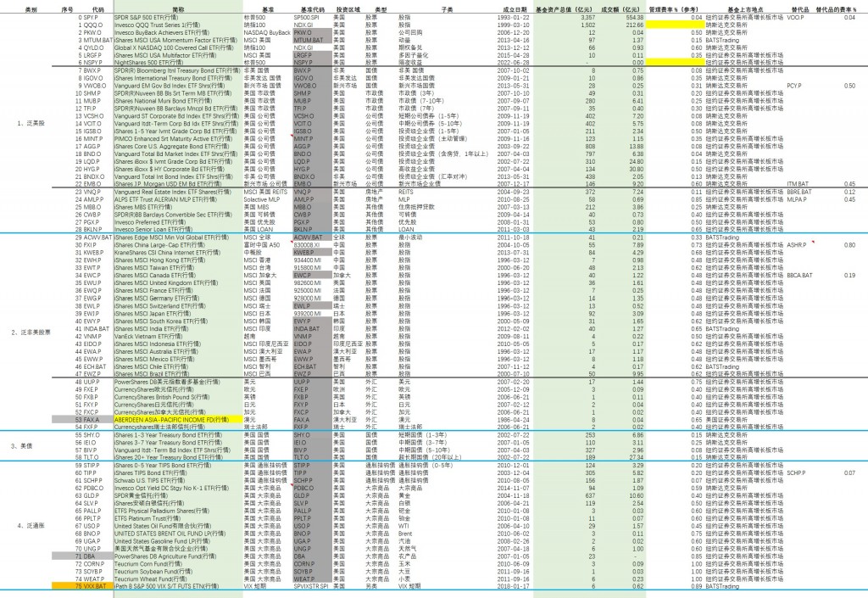Screen dimensions: 868x598
Task: Click the '4、泛通胀' category cell
Action: point(31,525)
